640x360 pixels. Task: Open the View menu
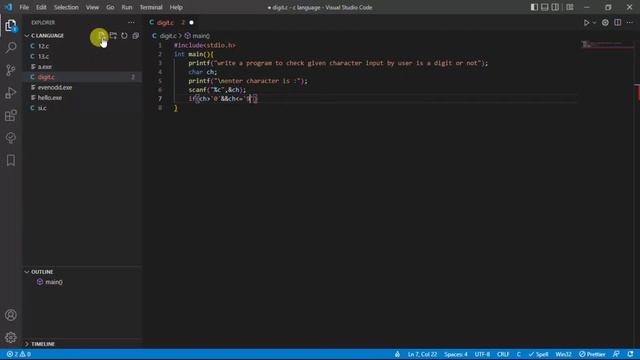(x=92, y=7)
